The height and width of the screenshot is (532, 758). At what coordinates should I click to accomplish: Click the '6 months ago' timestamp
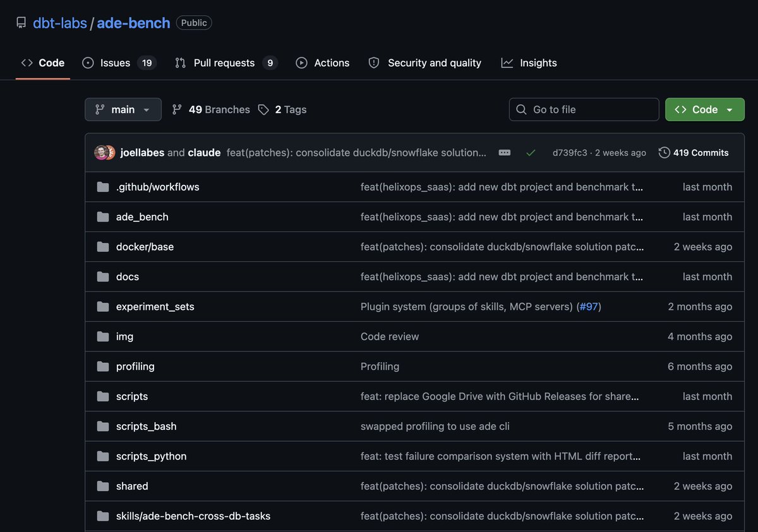point(700,367)
